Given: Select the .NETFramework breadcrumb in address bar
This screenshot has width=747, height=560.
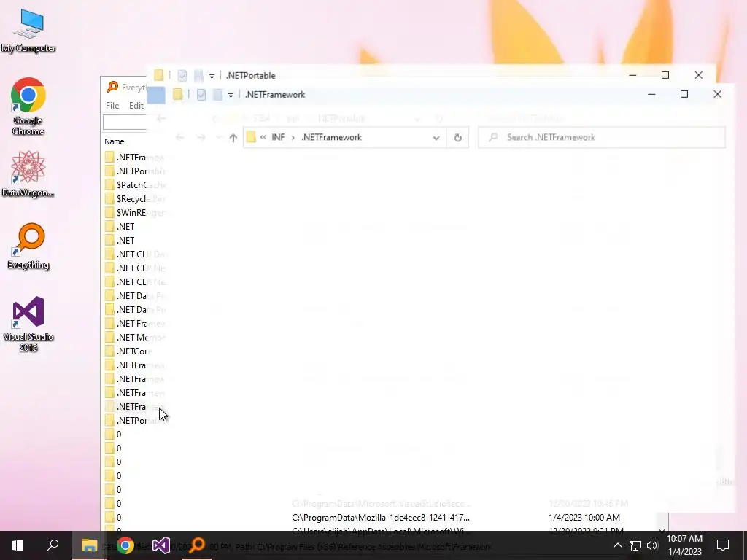Looking at the screenshot, I should click(332, 137).
